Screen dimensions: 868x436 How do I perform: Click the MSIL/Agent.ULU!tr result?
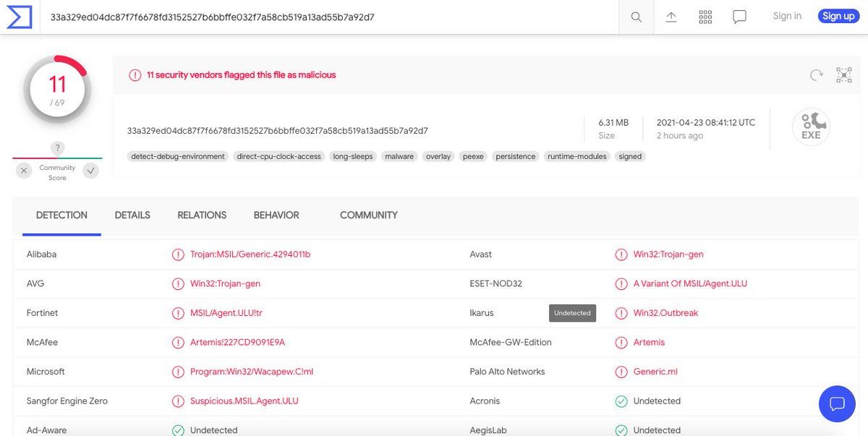[x=226, y=313]
